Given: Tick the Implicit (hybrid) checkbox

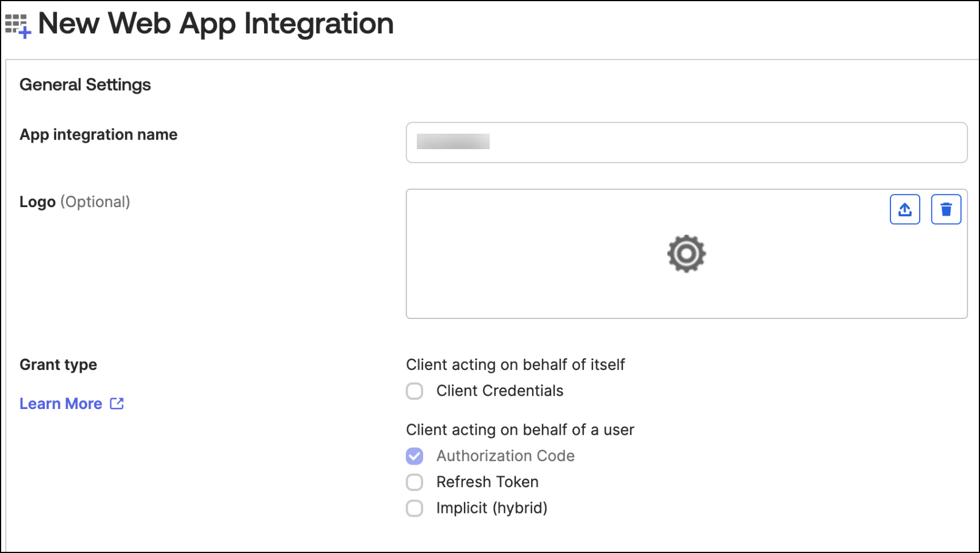Looking at the screenshot, I should (415, 508).
